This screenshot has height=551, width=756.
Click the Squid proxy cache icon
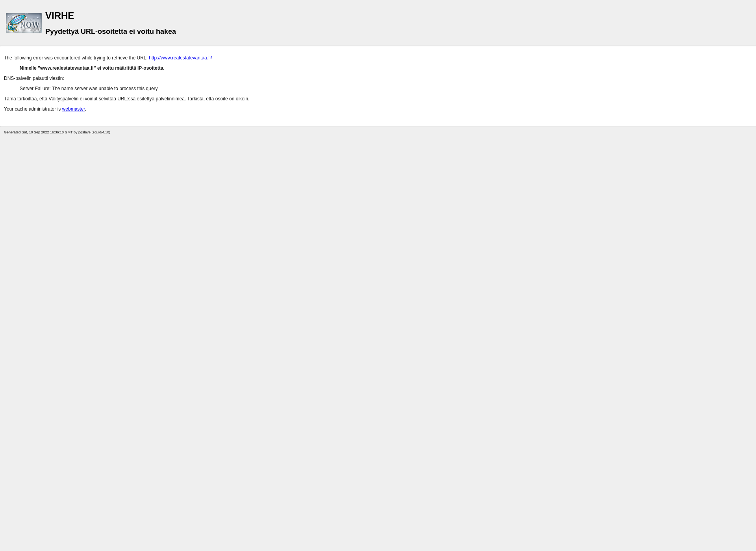coord(24,22)
